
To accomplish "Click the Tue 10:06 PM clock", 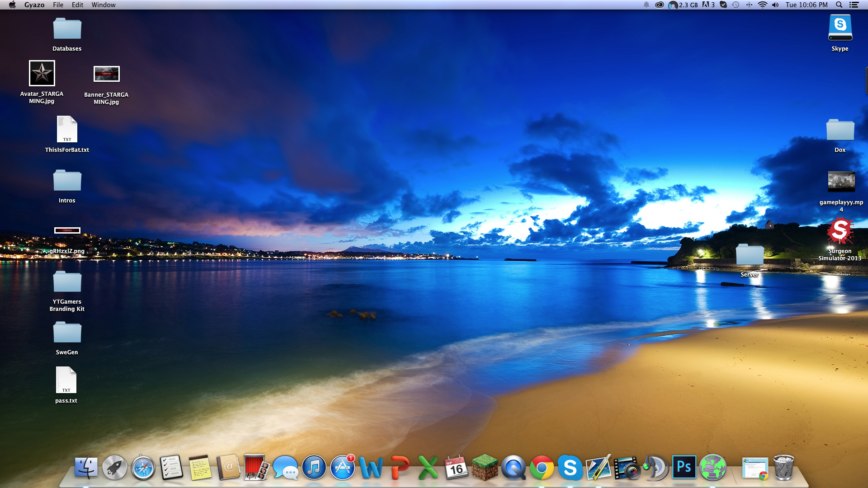I will (x=807, y=5).
